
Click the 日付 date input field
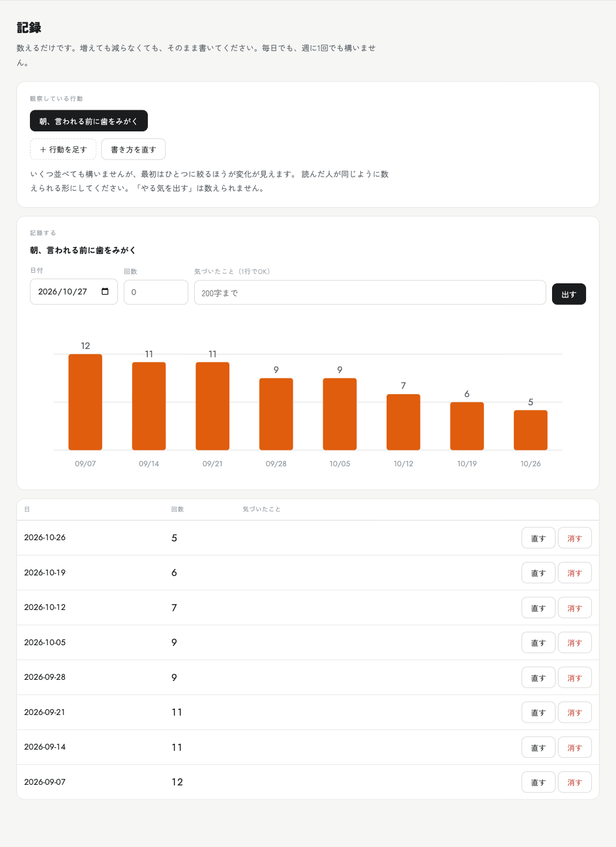click(74, 292)
